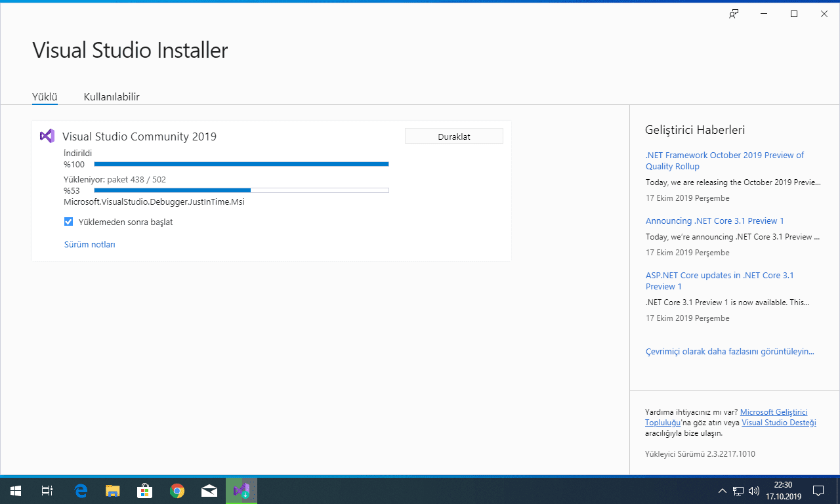Open the Action Center notifications icon
Viewport: 840px width, 504px height.
(x=818, y=490)
